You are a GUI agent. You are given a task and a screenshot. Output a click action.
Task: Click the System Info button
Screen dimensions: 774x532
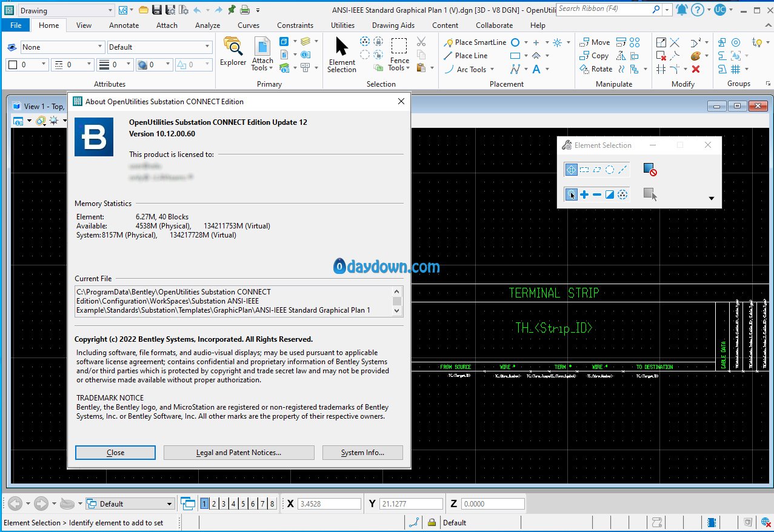click(362, 453)
